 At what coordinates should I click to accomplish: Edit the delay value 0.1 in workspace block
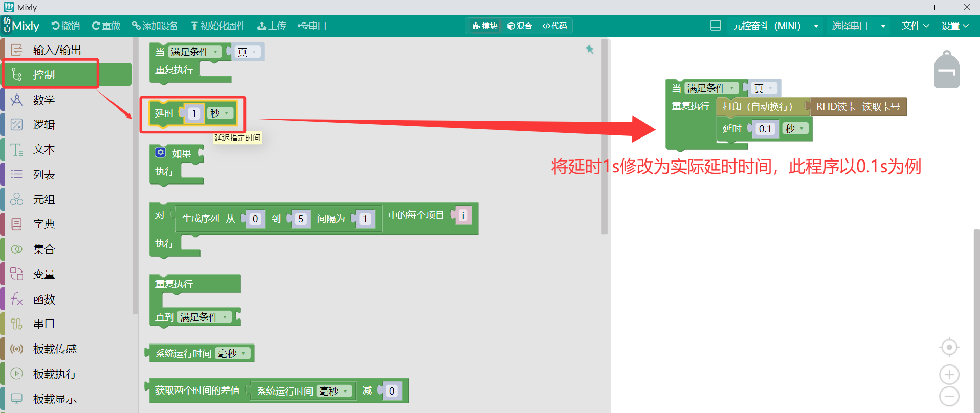pyautogui.click(x=765, y=129)
